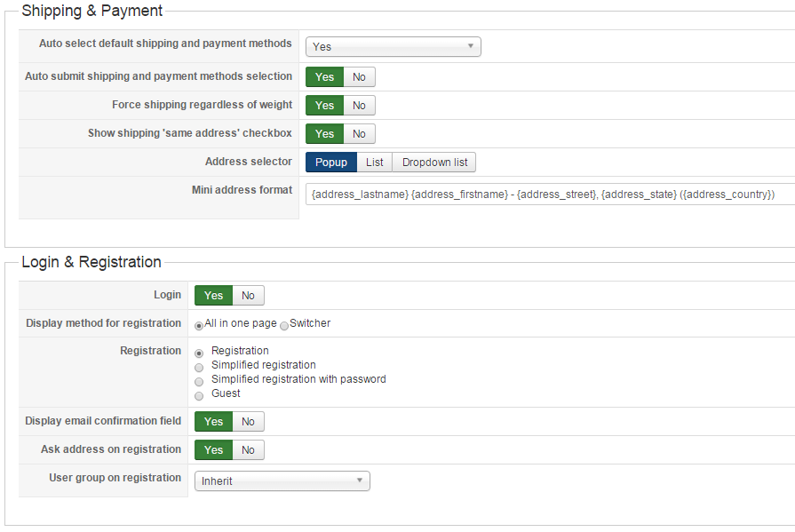Set Login option to No
Viewport: 795px width, 532px height.
click(248, 296)
